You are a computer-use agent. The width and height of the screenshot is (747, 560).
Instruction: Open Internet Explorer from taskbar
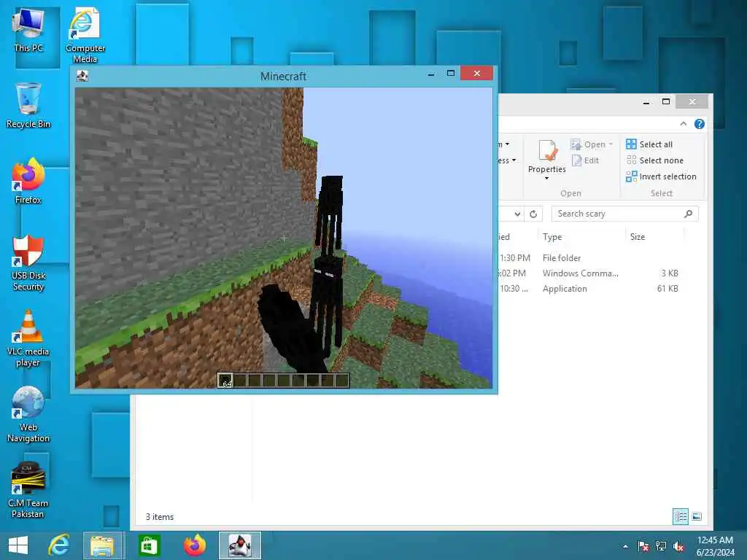58,545
